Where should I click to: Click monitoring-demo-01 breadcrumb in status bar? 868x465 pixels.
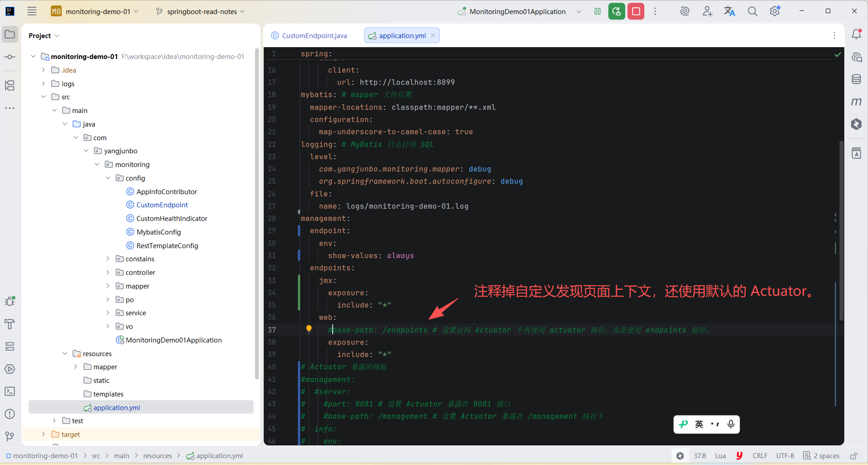tap(45, 455)
